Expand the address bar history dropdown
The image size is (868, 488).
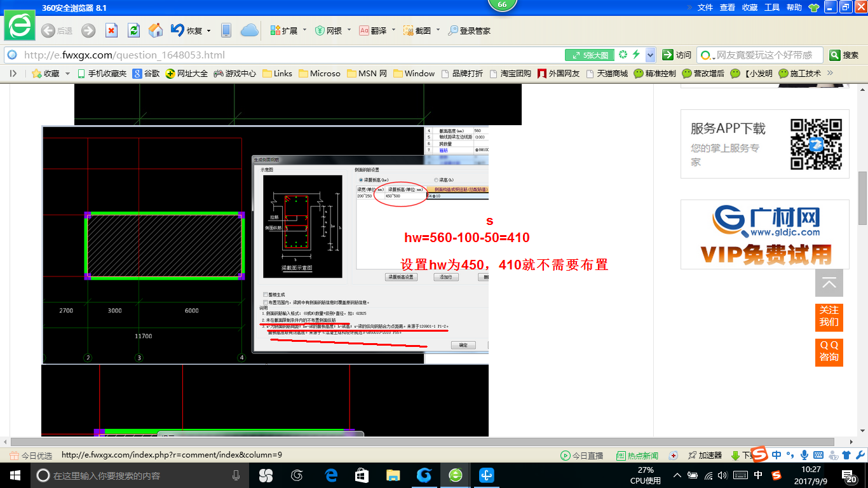coord(650,55)
